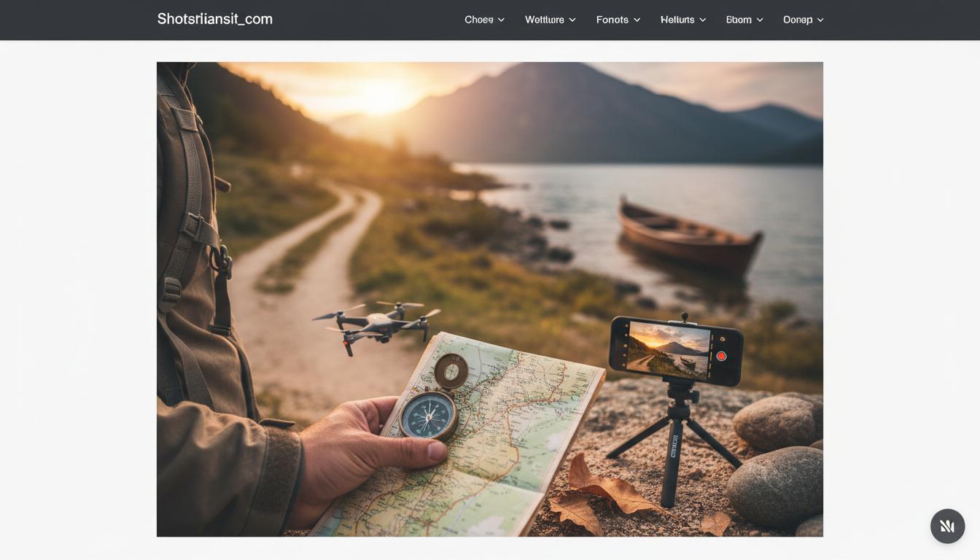Select the Fonots menu label
Viewport: 980px width, 560px height.
(612, 20)
